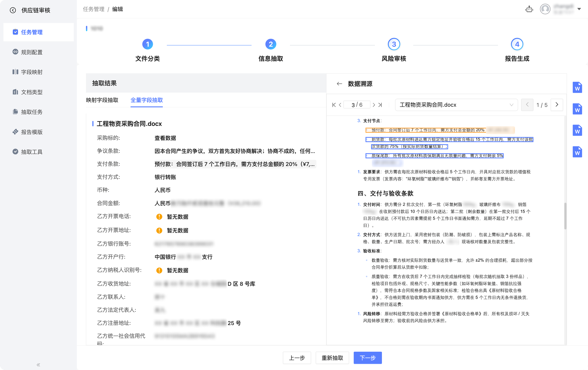Screen dimensions: 588x370
Task: Click the 文档类型 sidebar icon
Action: pyautogui.click(x=15, y=92)
